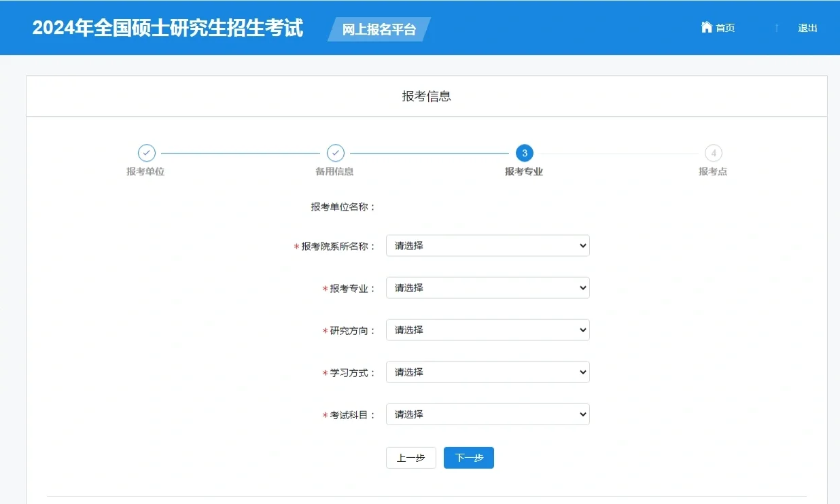This screenshot has height=504, width=840.
Task: Click the step progress line between 报考专业 and 报考点
Action: click(618, 153)
